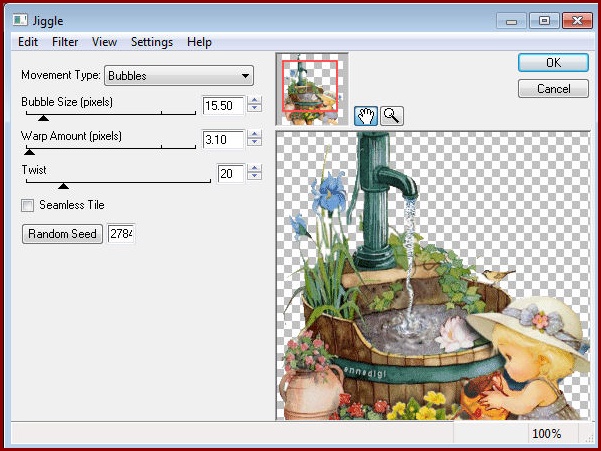
Task: Decrease Warp Amount with down arrow
Action: coord(255,142)
